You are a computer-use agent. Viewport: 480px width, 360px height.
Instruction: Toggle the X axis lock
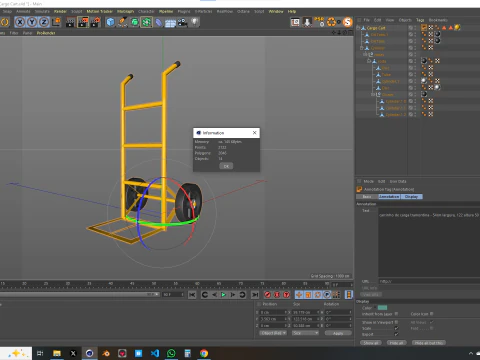(x=20, y=22)
